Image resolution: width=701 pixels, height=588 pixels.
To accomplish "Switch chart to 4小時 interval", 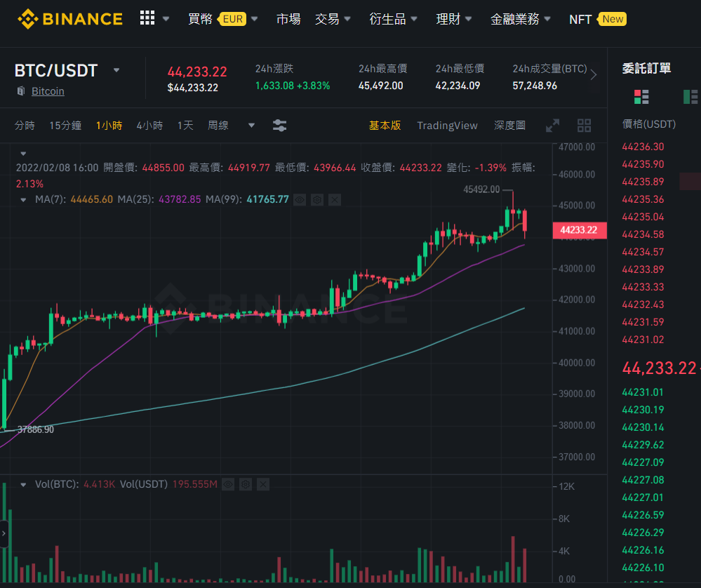I will point(149,126).
